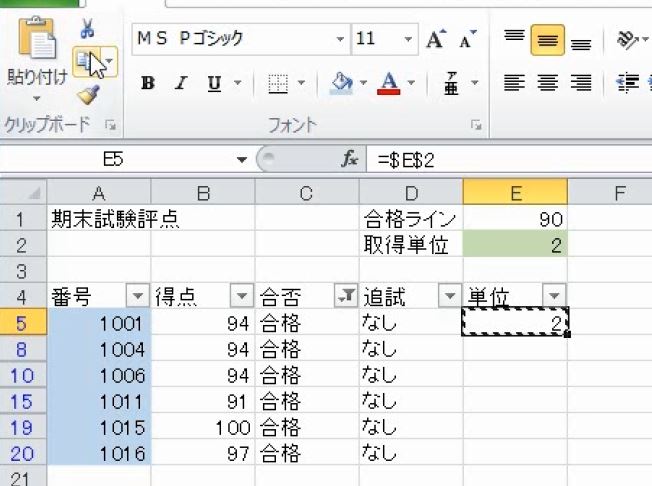Viewport: 652px width, 486px height.
Task: Click the text orientation icon
Action: [627, 40]
